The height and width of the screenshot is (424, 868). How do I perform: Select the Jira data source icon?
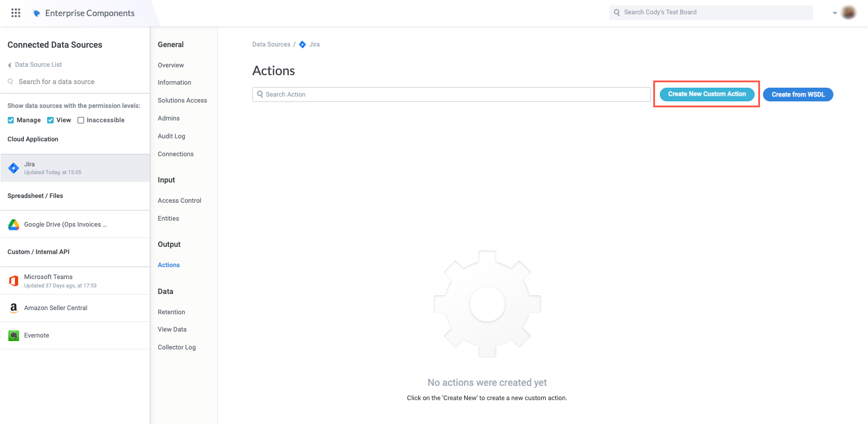(x=13, y=167)
